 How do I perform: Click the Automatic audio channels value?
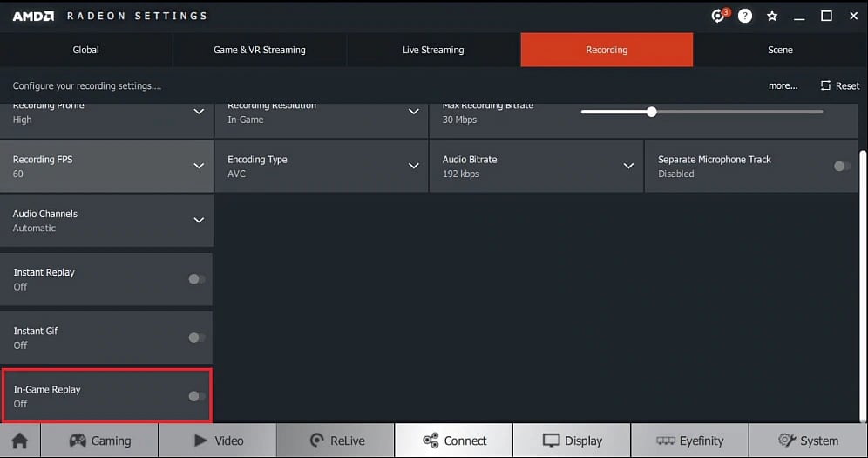pyautogui.click(x=34, y=229)
